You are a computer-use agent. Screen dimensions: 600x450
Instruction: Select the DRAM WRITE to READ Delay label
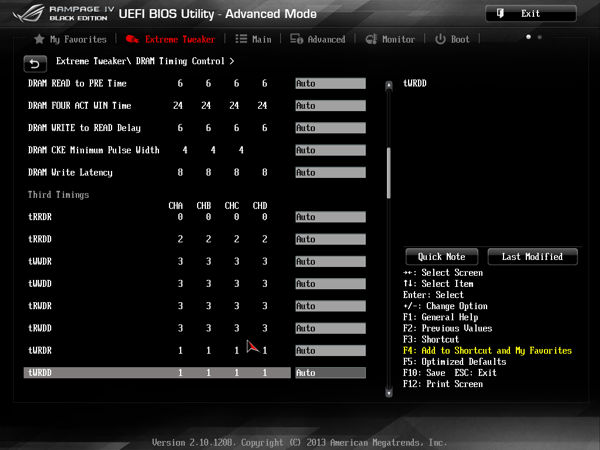click(84, 128)
